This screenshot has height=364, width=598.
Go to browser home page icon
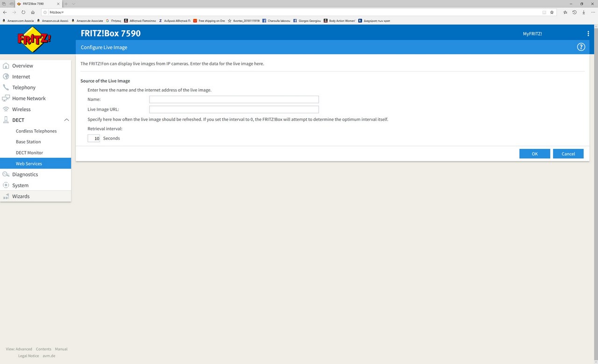(33, 12)
